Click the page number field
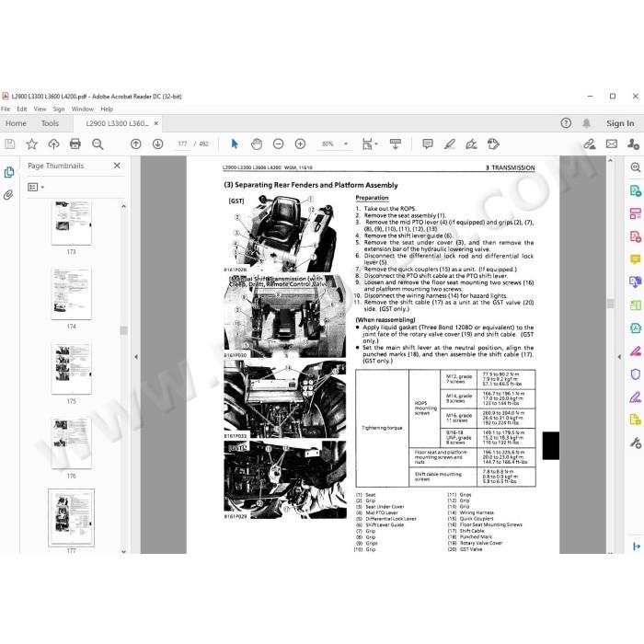 (x=182, y=144)
